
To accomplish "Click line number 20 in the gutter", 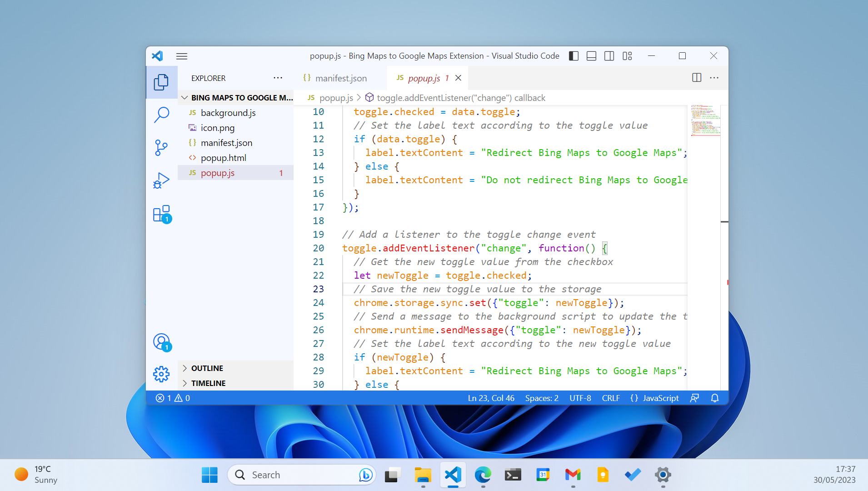I will (x=319, y=248).
